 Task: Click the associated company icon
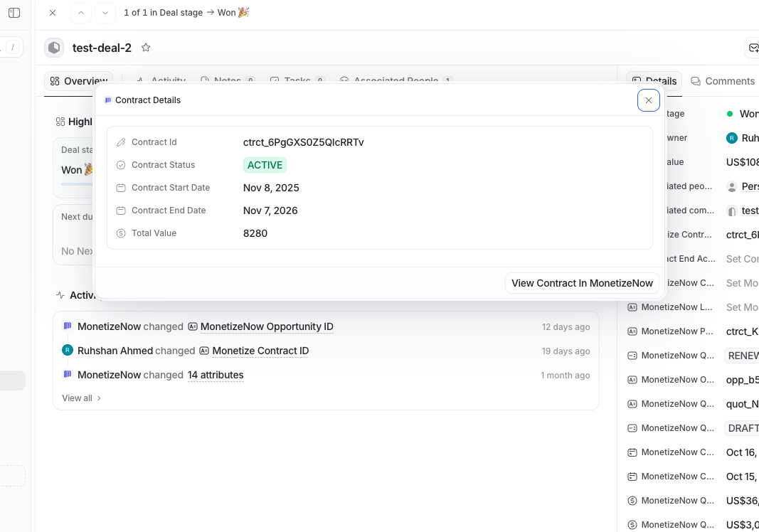coord(732,211)
